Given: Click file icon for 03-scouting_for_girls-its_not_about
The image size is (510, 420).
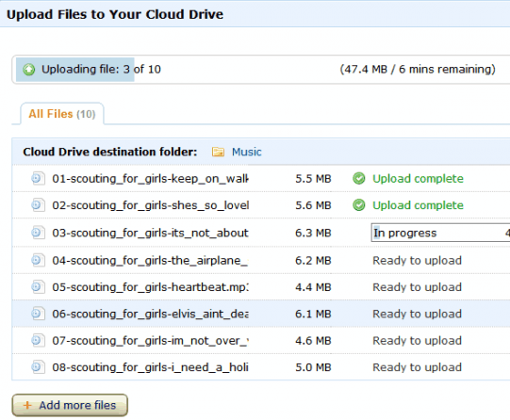Looking at the screenshot, I should tap(38, 233).
